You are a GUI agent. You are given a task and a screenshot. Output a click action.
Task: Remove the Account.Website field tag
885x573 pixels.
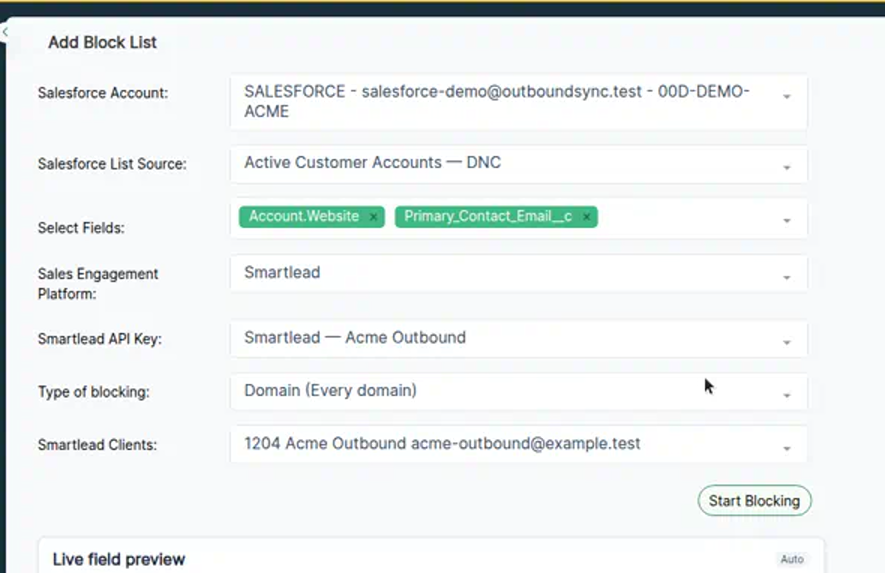click(373, 217)
